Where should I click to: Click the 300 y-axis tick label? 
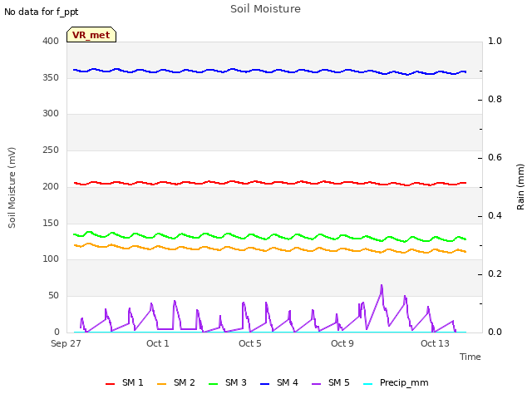click(x=51, y=114)
